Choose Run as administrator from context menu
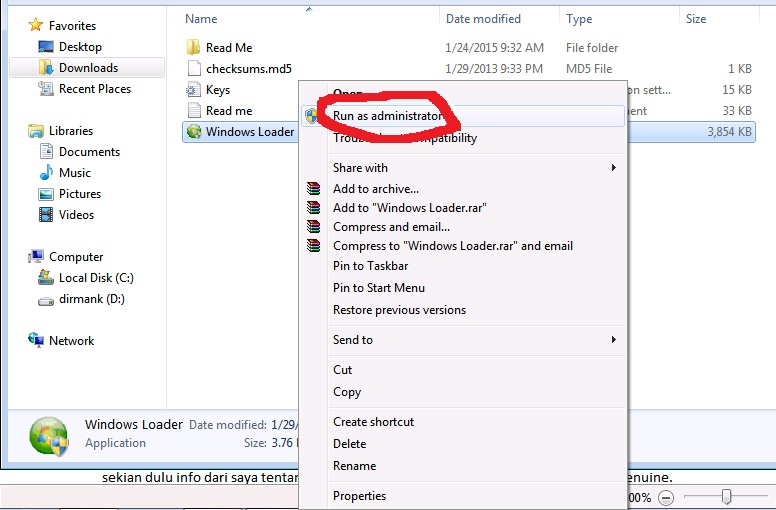The width and height of the screenshot is (776, 510). click(462, 116)
